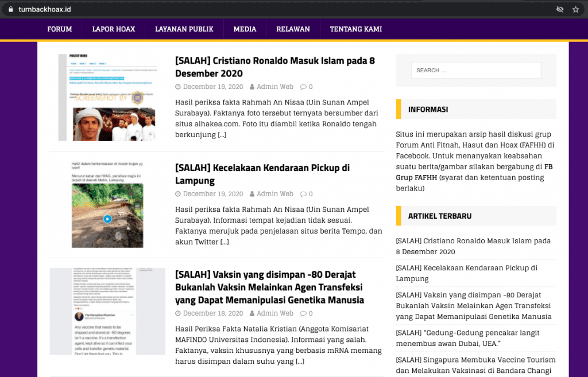The width and height of the screenshot is (588, 377).
Task: Open sidebar link Gedung-Gedung pencakar langit Dubai
Action: 467,338
